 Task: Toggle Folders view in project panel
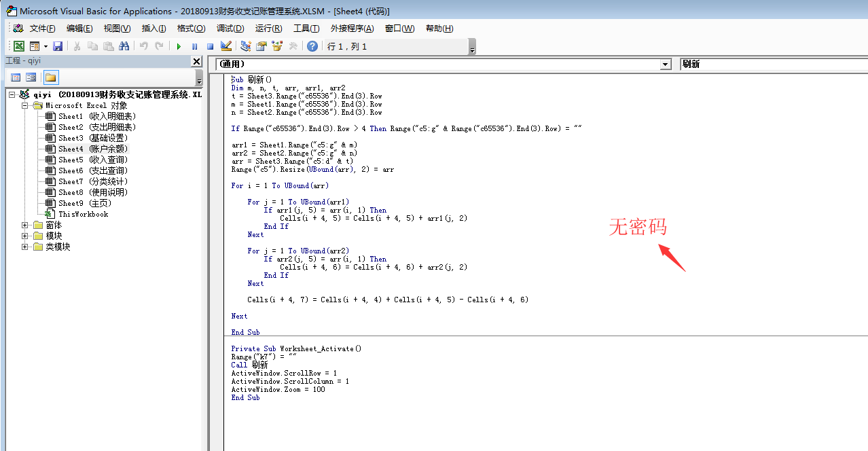click(x=51, y=77)
